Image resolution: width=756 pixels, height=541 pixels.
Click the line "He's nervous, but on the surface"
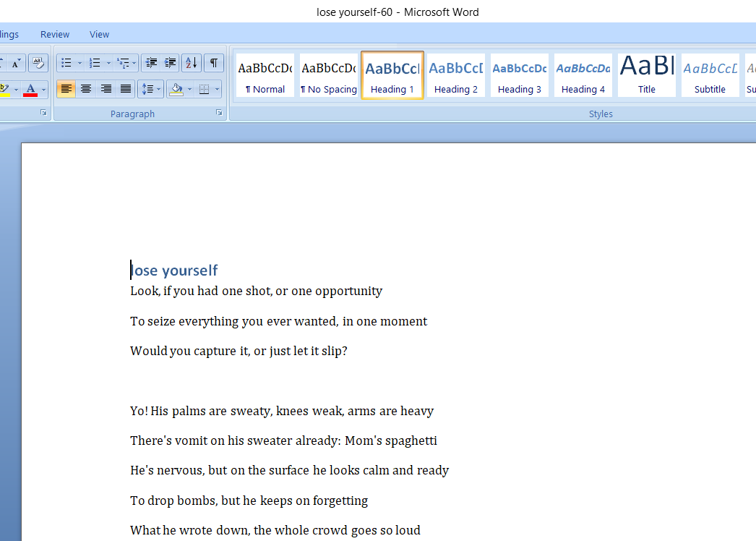[x=289, y=471]
